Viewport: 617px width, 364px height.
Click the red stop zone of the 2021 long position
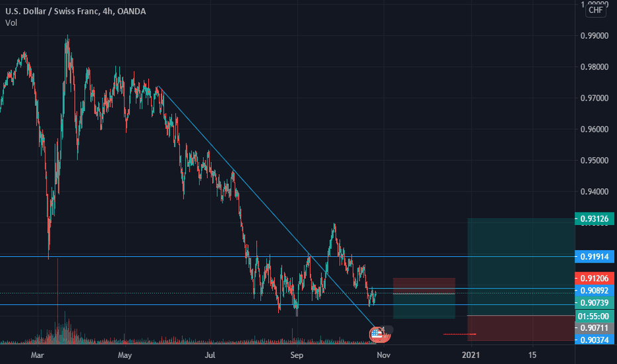coord(520,328)
